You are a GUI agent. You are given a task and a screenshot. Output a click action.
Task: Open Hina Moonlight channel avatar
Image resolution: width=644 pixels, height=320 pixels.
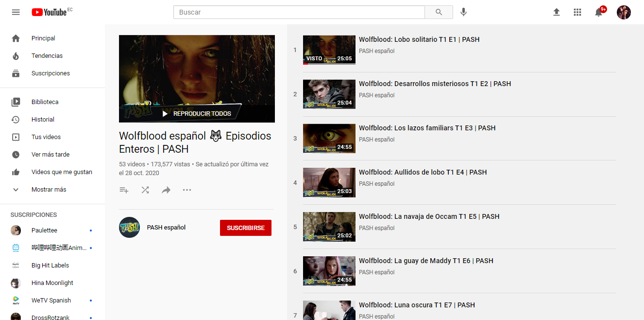pos(16,283)
